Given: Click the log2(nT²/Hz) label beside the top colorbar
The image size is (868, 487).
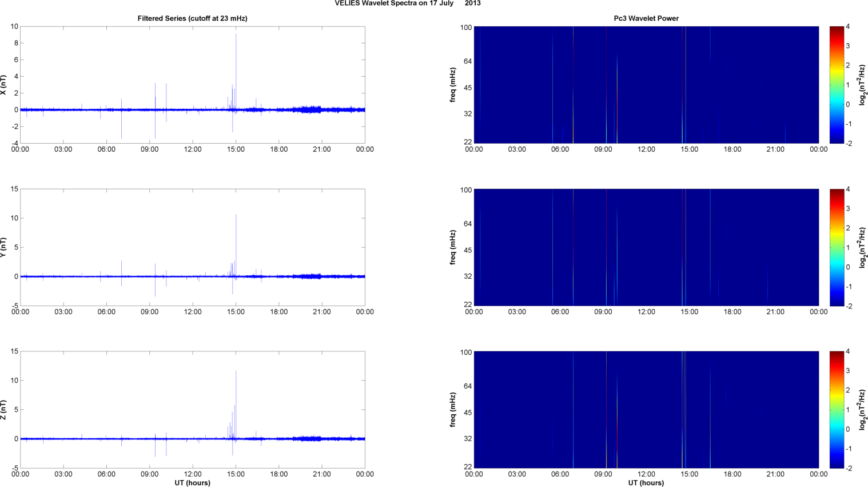Looking at the screenshot, I should pyautogui.click(x=862, y=85).
